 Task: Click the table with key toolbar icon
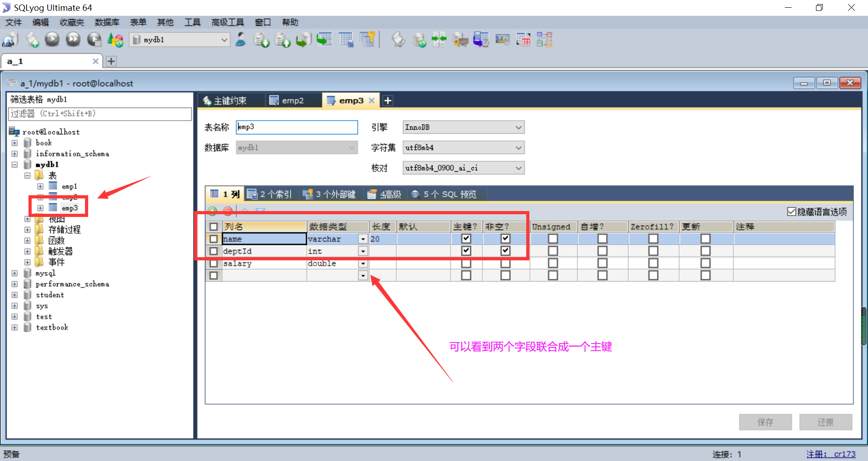tap(368, 40)
